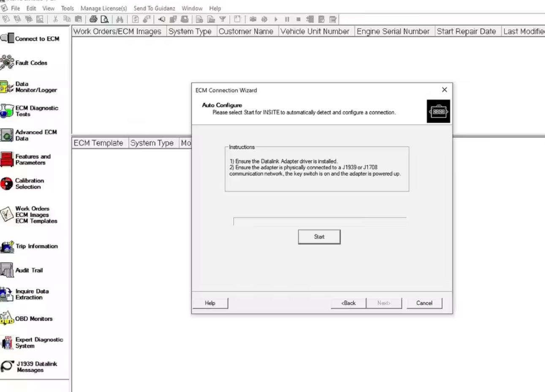Click the filter funnel toolbar icon
Image resolution: width=545 pixels, height=392 pixels.
pos(223,19)
